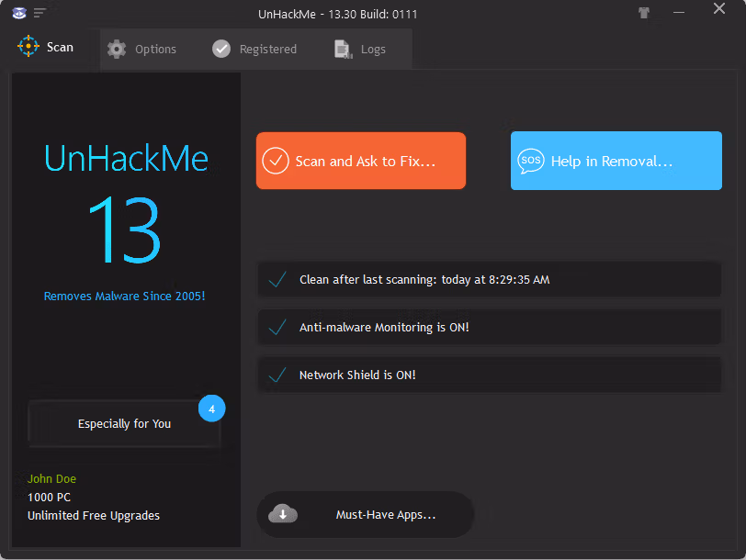Open Help in Removal
Screen dimensions: 746x560
point(616,161)
